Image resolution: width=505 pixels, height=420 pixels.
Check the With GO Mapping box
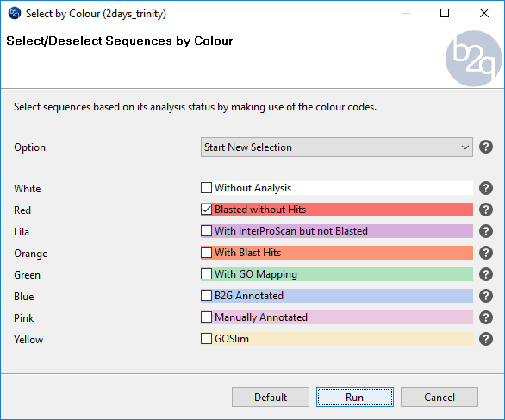pos(206,274)
